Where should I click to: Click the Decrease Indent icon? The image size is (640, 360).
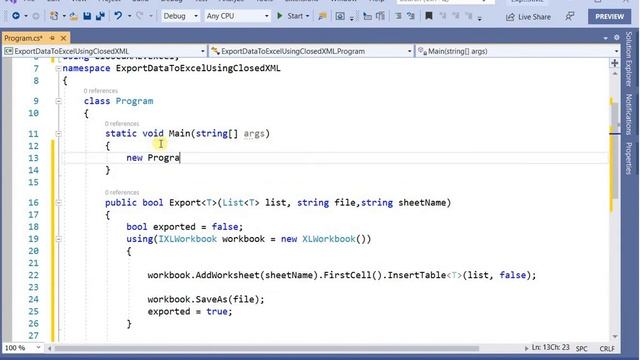click(367, 16)
